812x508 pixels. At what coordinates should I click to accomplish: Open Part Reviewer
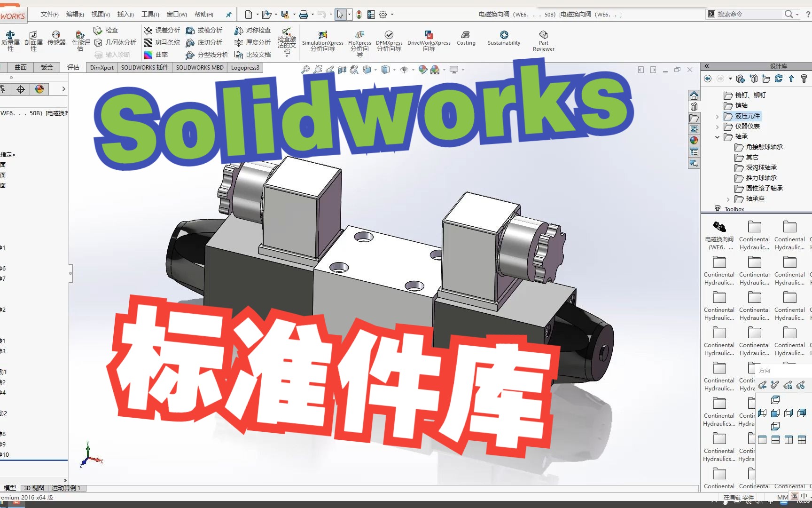click(543, 41)
